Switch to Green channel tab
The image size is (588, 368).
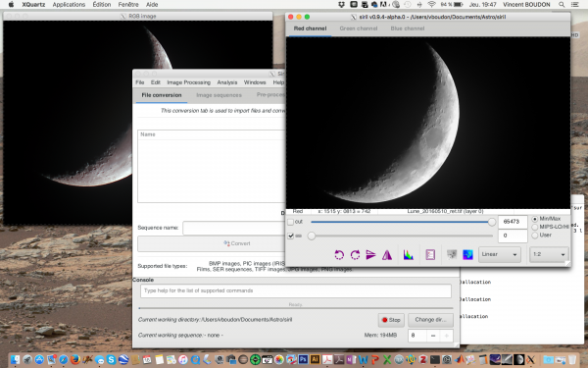[x=358, y=28]
